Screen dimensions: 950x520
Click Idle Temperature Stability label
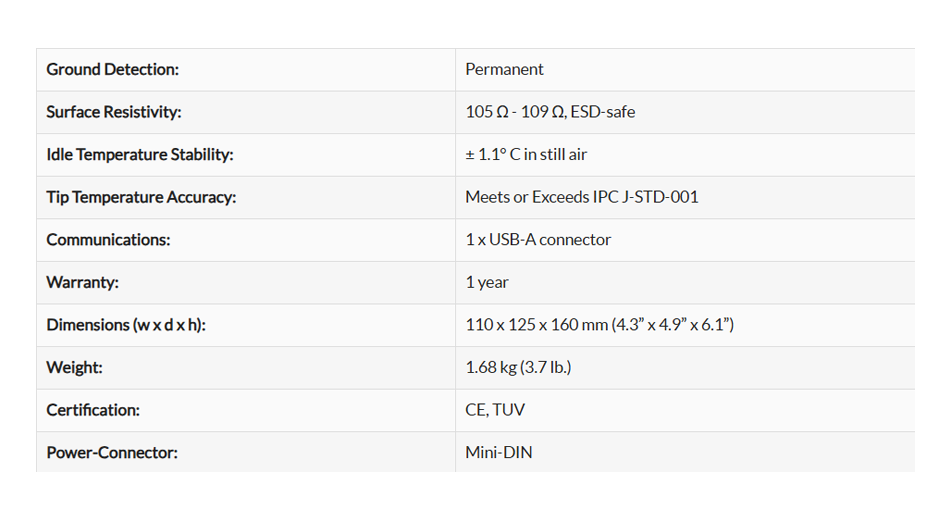tap(139, 155)
